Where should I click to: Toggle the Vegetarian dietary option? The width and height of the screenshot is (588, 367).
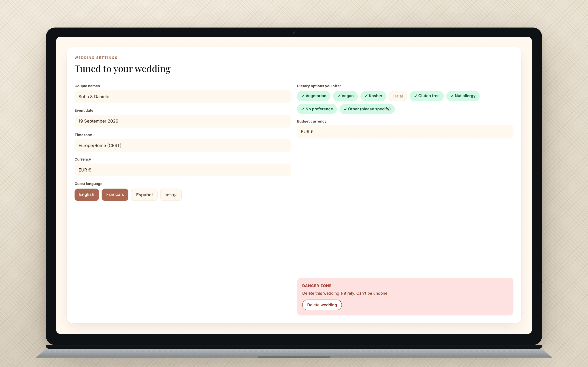314,96
